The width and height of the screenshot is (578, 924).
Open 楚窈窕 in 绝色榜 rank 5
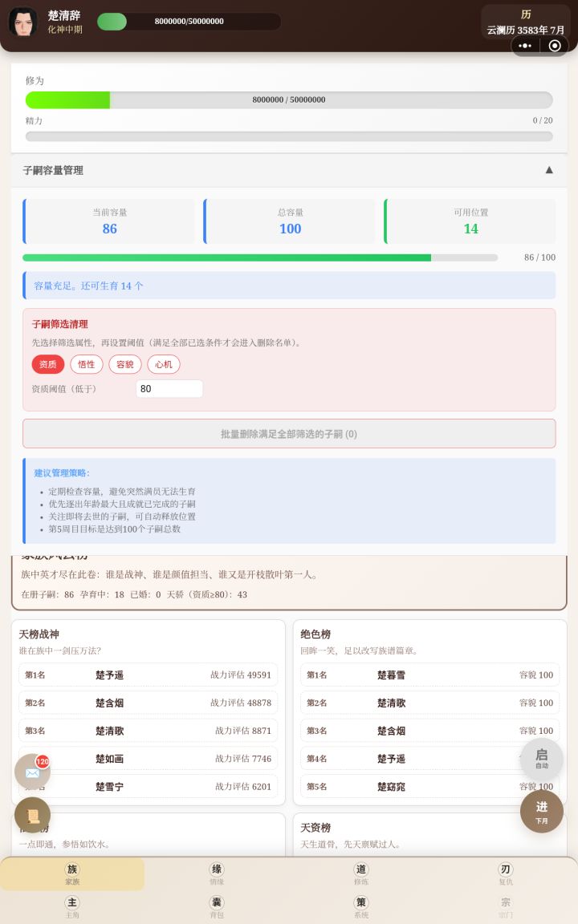430,787
